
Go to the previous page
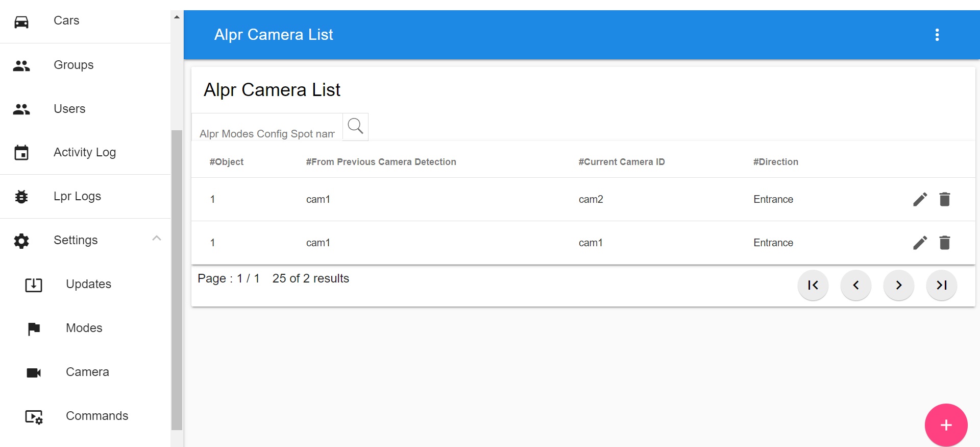[x=856, y=285]
